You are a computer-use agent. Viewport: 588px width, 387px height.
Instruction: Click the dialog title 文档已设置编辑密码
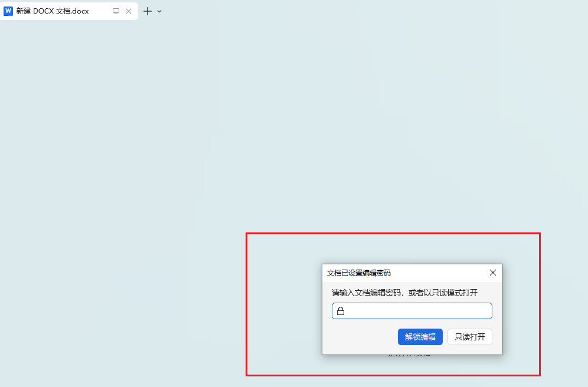(360, 273)
